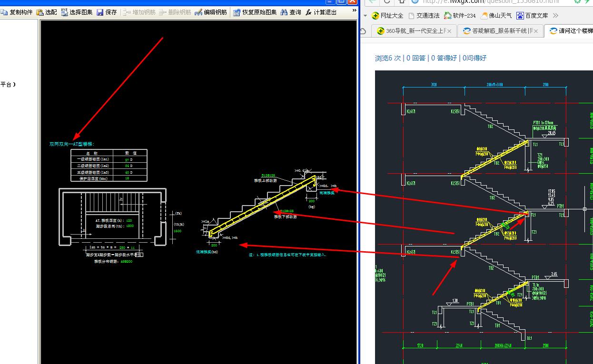Save with the 保存 floppy disk button
593x364 pixels.
[x=107, y=12]
